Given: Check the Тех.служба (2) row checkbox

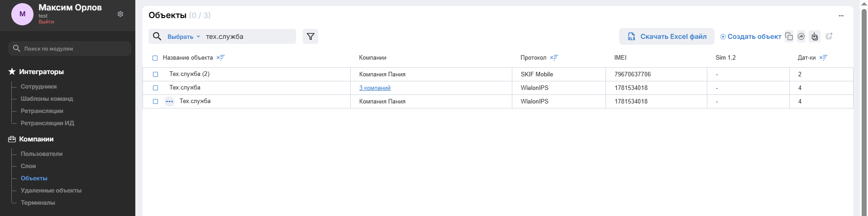Looking at the screenshot, I should click(x=155, y=74).
